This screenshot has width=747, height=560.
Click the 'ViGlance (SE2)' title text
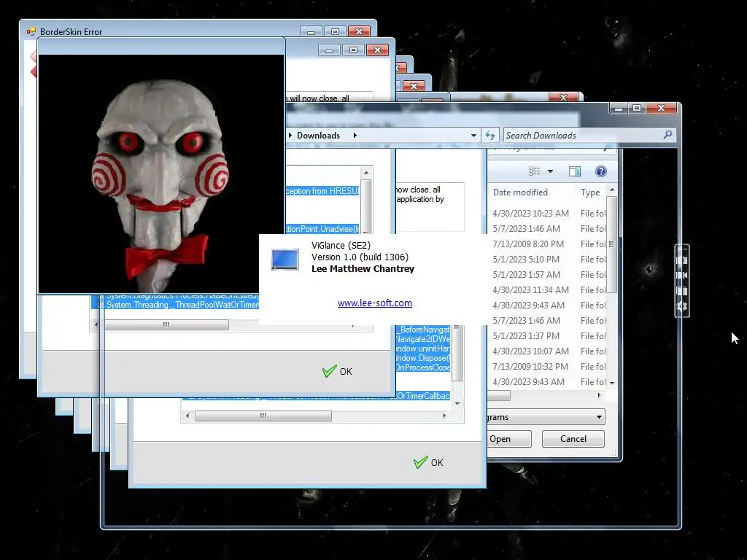pos(341,245)
